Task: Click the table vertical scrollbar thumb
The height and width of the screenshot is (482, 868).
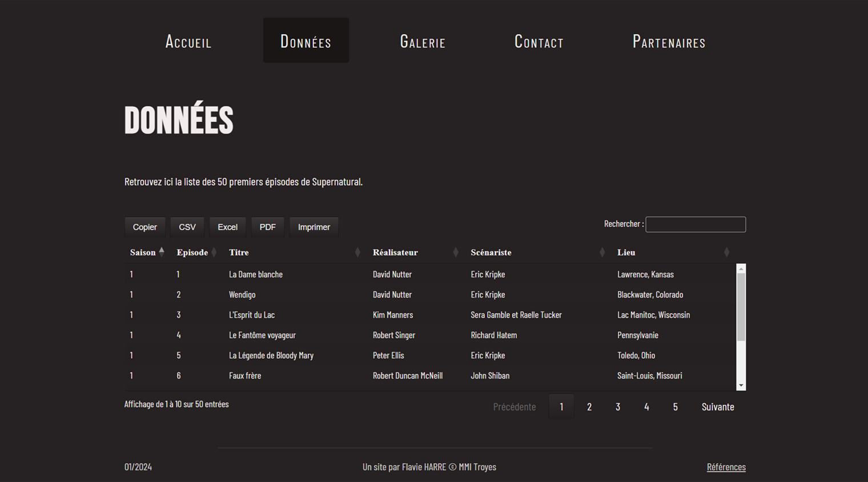Action: coord(741,307)
